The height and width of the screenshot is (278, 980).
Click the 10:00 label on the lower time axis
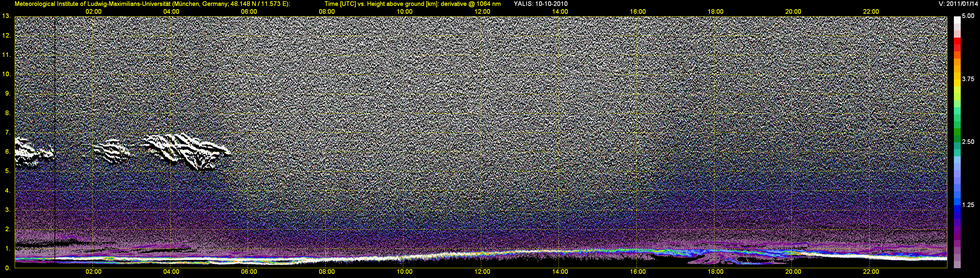point(404,272)
